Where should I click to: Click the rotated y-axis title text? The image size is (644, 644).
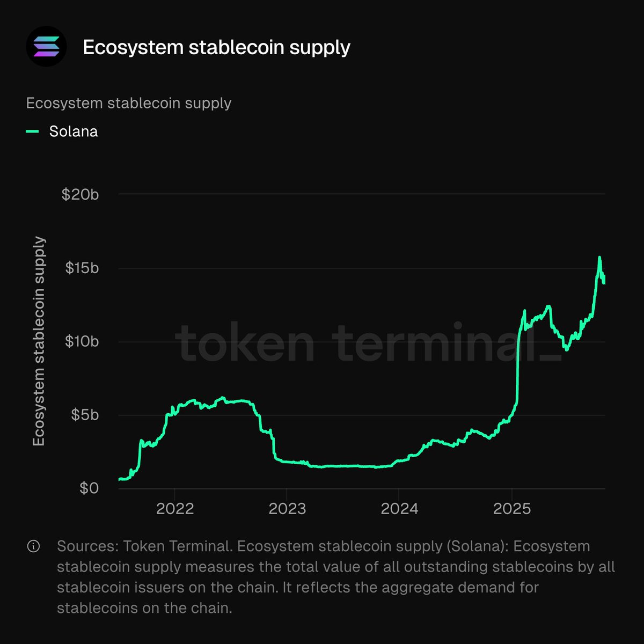click(39, 341)
